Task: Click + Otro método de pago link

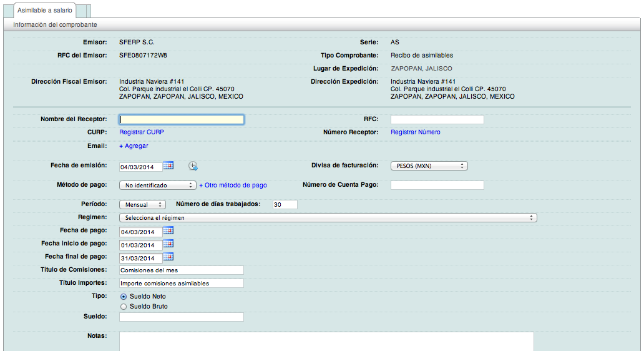Action: click(233, 185)
